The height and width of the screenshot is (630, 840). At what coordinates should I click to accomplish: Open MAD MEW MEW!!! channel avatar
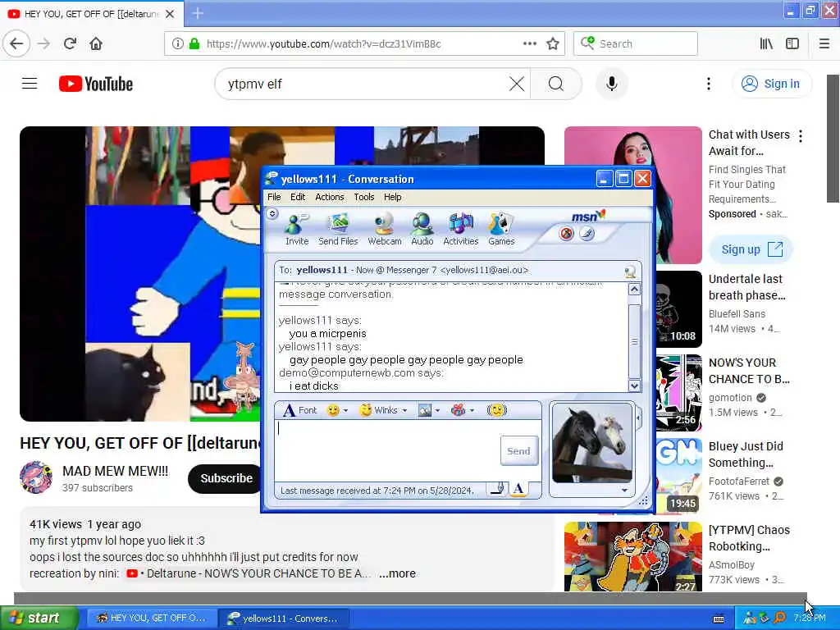coord(36,477)
